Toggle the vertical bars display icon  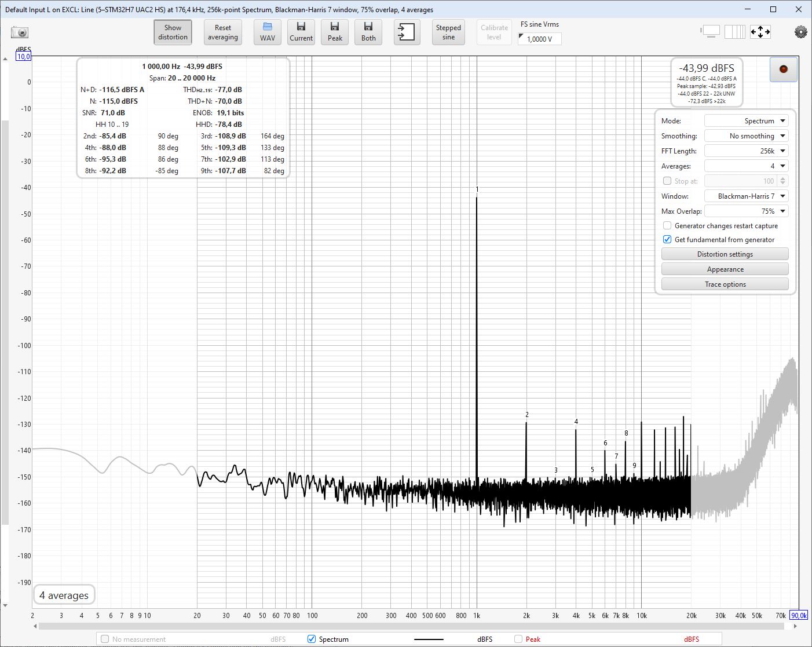pyautogui.click(x=735, y=32)
